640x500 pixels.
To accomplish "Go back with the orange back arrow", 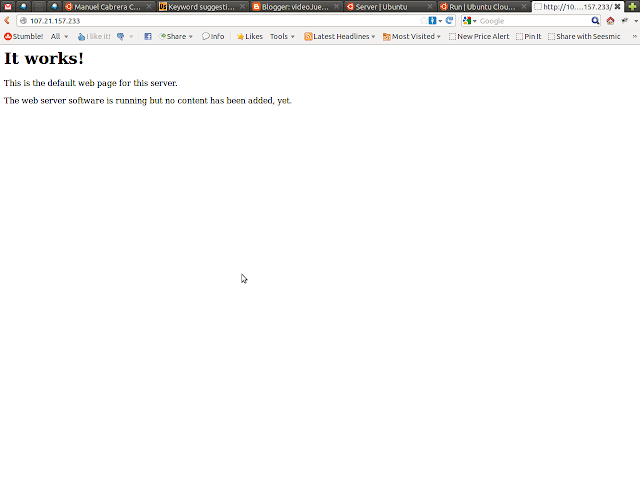I will 7,20.
